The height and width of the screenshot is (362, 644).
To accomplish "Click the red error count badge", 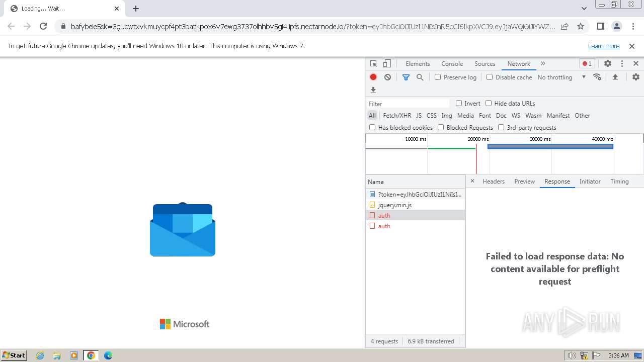I will coord(587,63).
